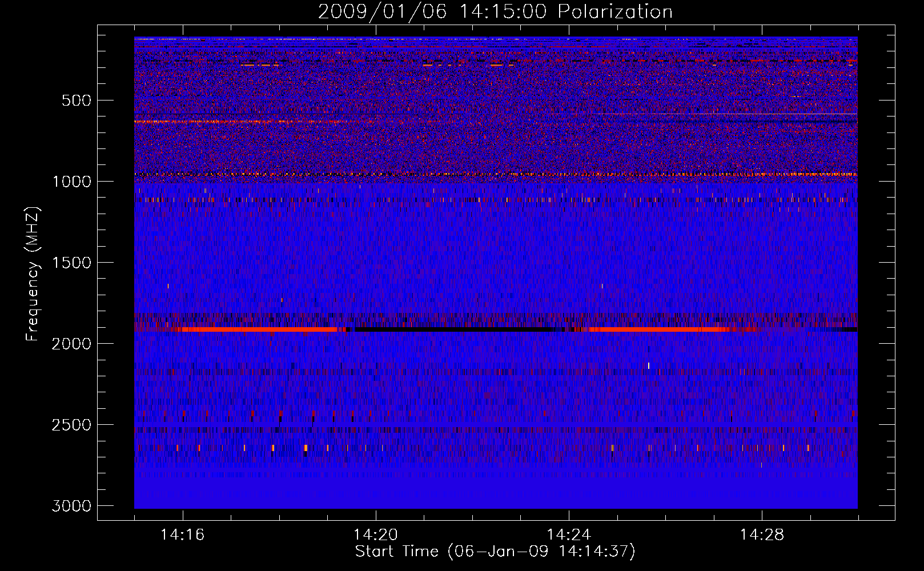The image size is (924, 571).
Task: Click the x-axis label 'Start Time (06-Jan-09 14:14:37)'
Action: point(495,552)
